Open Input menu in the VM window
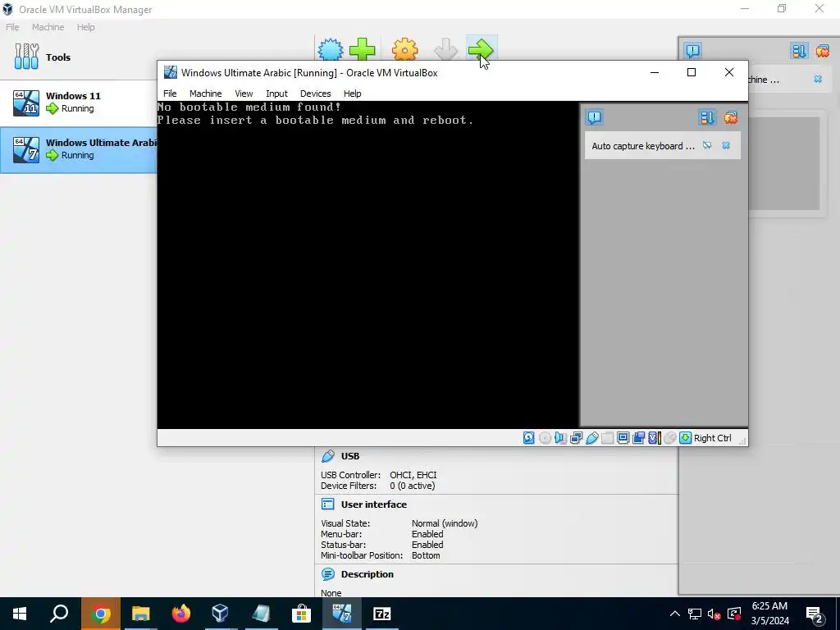This screenshot has height=630, width=840. [x=276, y=94]
